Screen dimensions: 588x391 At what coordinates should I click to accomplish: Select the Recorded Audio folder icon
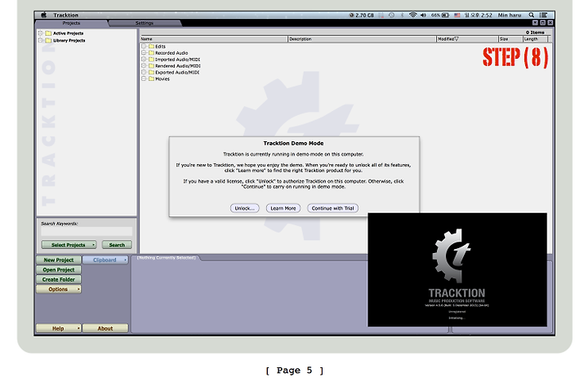pyautogui.click(x=152, y=53)
